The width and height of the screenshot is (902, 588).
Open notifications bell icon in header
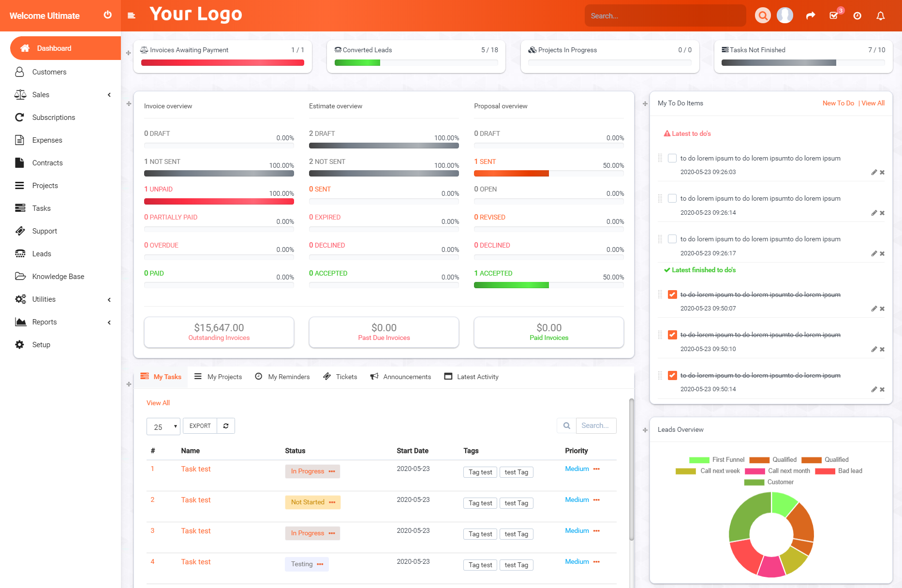880,15
